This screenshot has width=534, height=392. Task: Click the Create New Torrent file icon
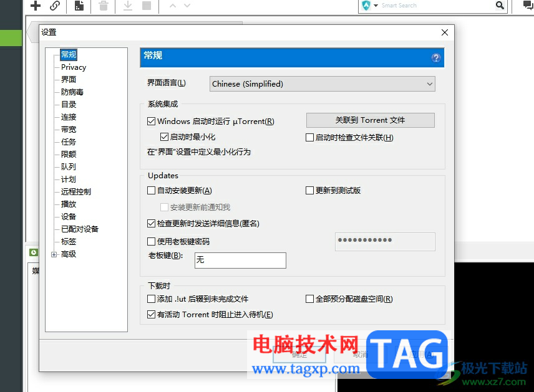click(79, 6)
